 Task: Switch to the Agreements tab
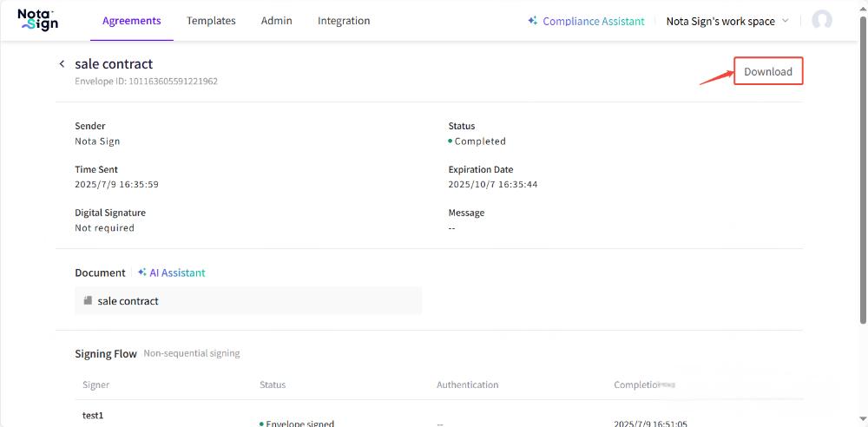pyautogui.click(x=132, y=21)
